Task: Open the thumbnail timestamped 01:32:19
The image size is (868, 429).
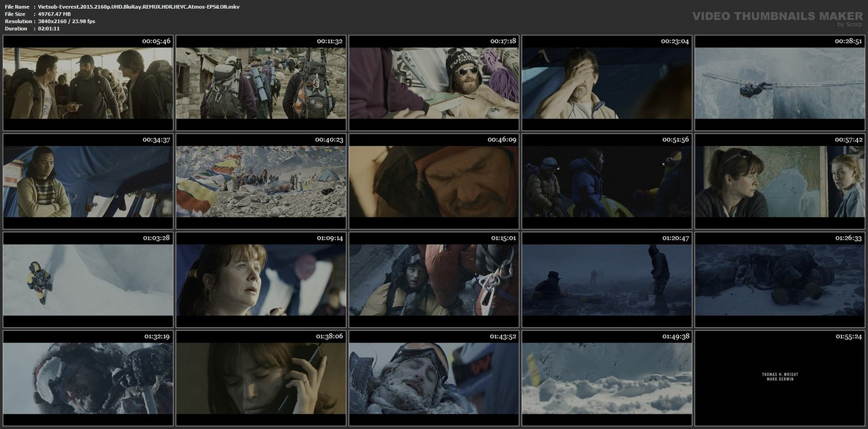Action: 87,378
